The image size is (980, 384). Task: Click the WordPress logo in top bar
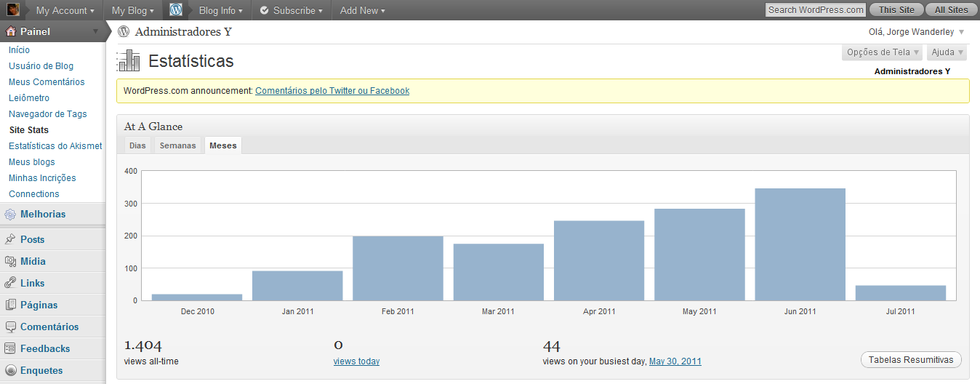point(176,10)
